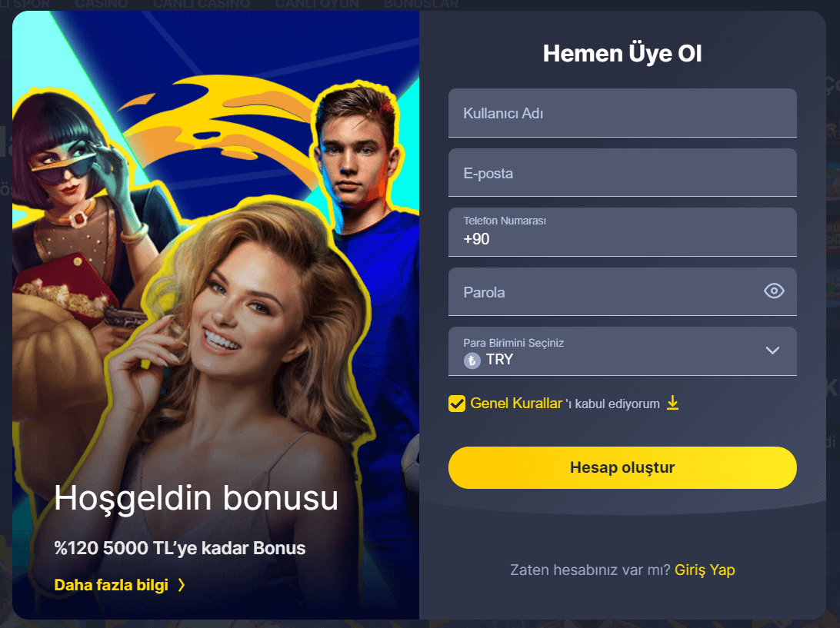Focus the Kullanıcı Adı input field
Viewport: 840px width, 628px height.
pos(622,113)
